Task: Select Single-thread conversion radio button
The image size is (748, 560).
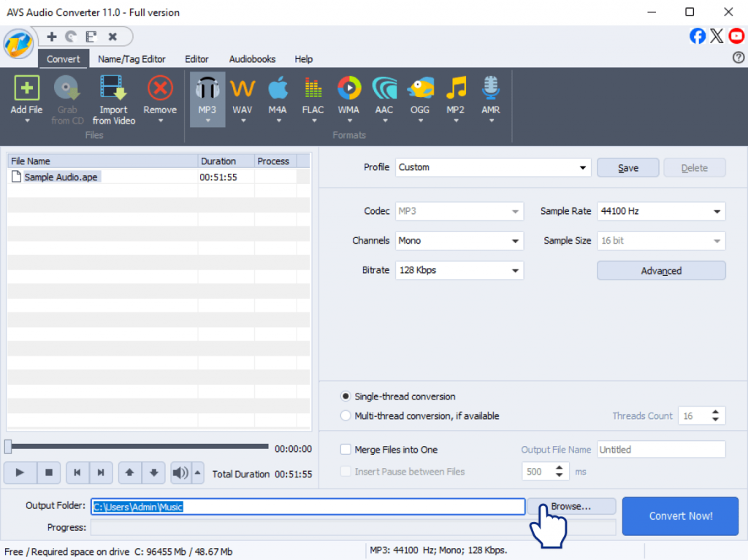Action: pyautogui.click(x=346, y=396)
